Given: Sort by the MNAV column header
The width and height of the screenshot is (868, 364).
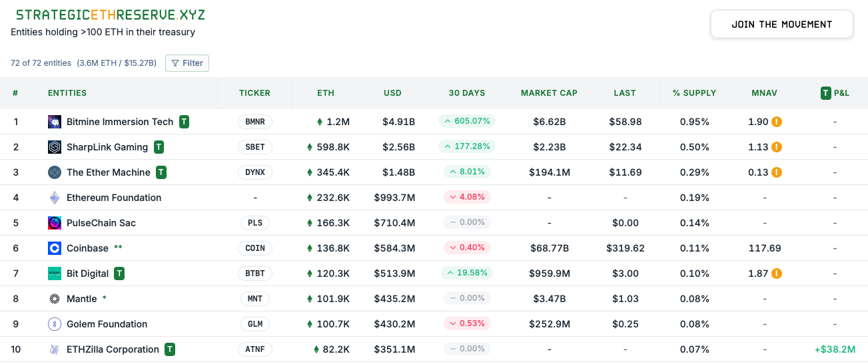Looking at the screenshot, I should click(765, 93).
